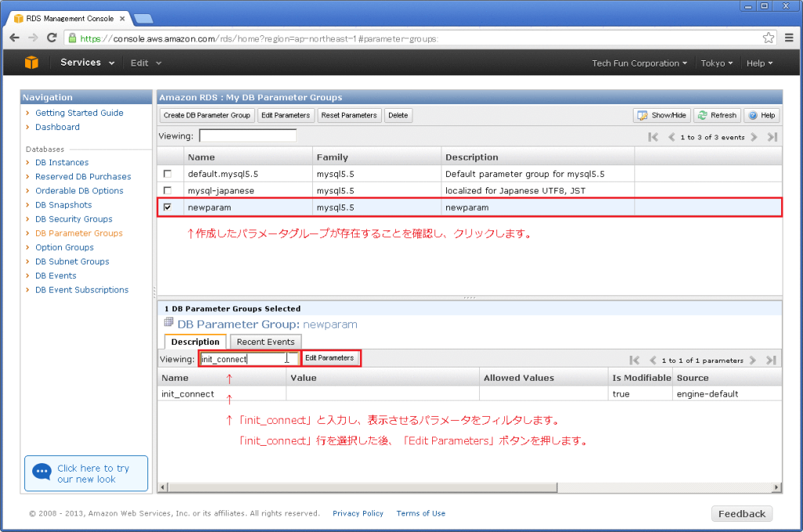Reload the page with refresh icon
Image resolution: width=803 pixels, height=532 pixels.
point(52,38)
